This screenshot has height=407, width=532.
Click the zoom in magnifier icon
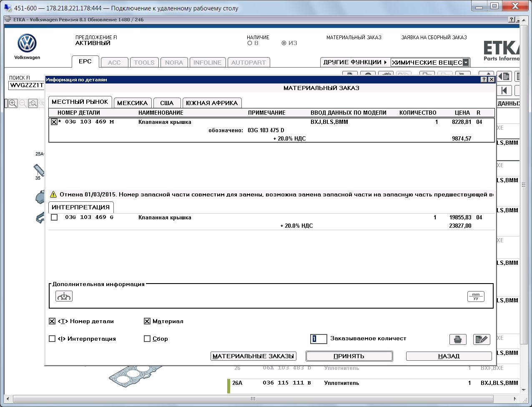coord(13,103)
